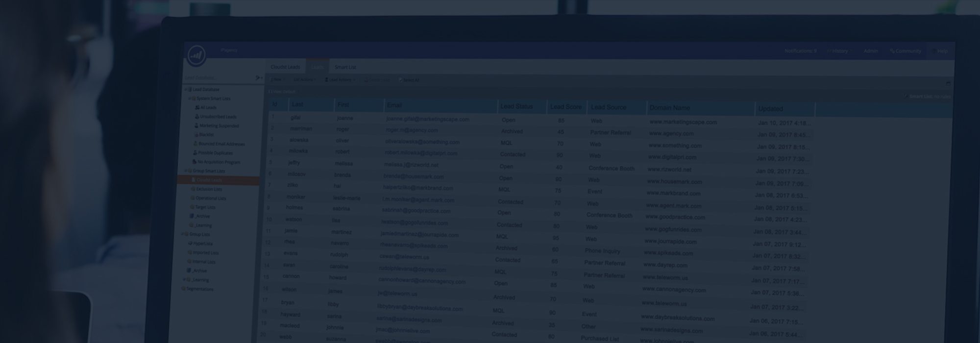Open the Admin link in header
This screenshot has width=980, height=343.
pyautogui.click(x=870, y=51)
